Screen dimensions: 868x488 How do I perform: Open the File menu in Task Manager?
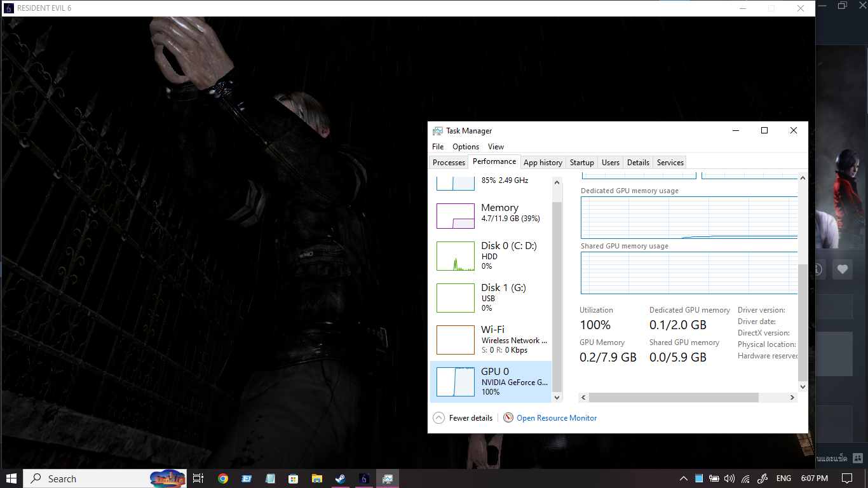tap(438, 147)
